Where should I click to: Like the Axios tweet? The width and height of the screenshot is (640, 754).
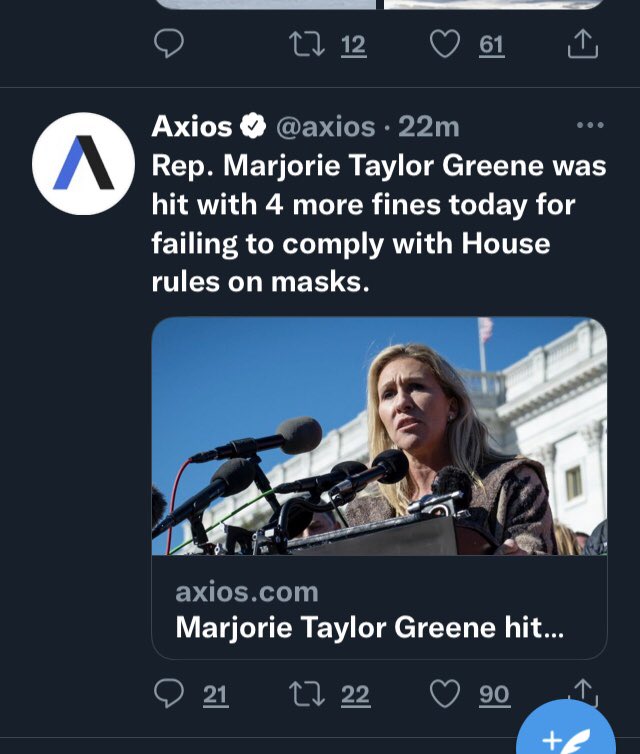click(444, 694)
